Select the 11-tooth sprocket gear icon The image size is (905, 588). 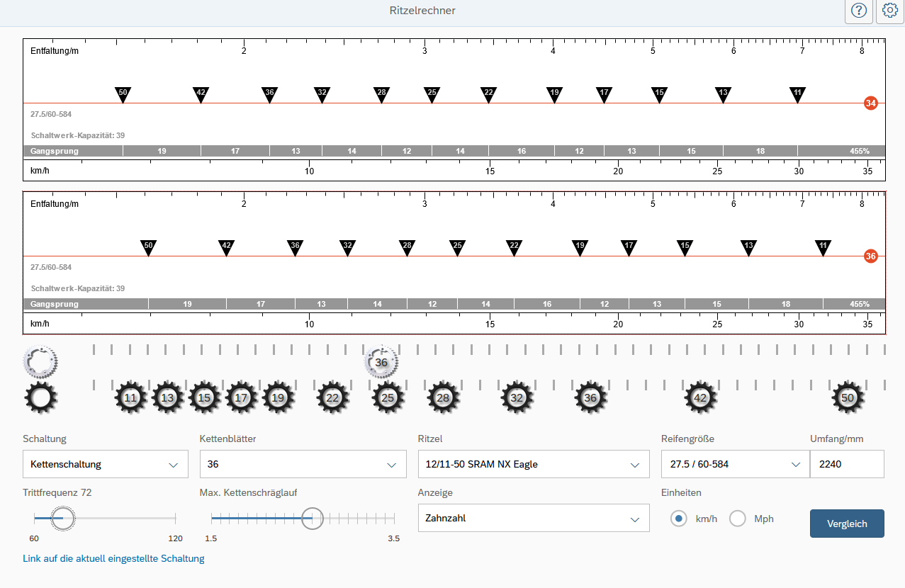click(131, 398)
